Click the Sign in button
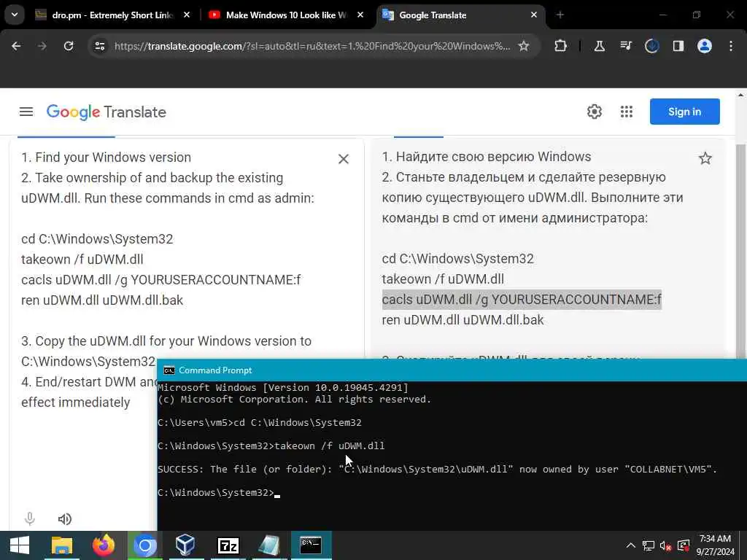This screenshot has width=747, height=560. click(684, 112)
